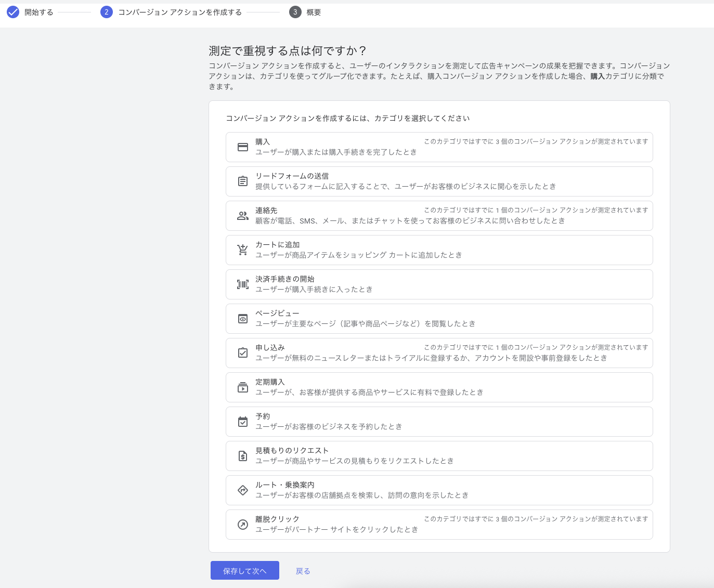
Task: Select step 2 コンバージョン アクションを作成する
Action: [172, 12]
